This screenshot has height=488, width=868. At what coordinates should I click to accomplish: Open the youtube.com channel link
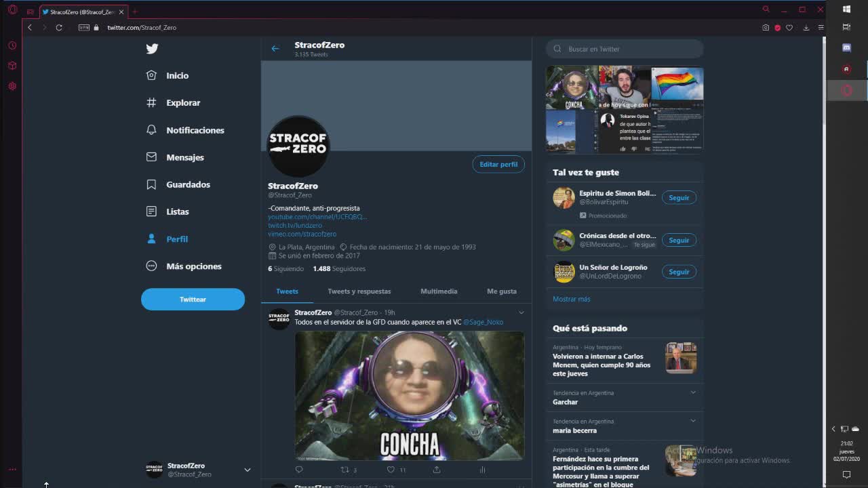click(317, 217)
